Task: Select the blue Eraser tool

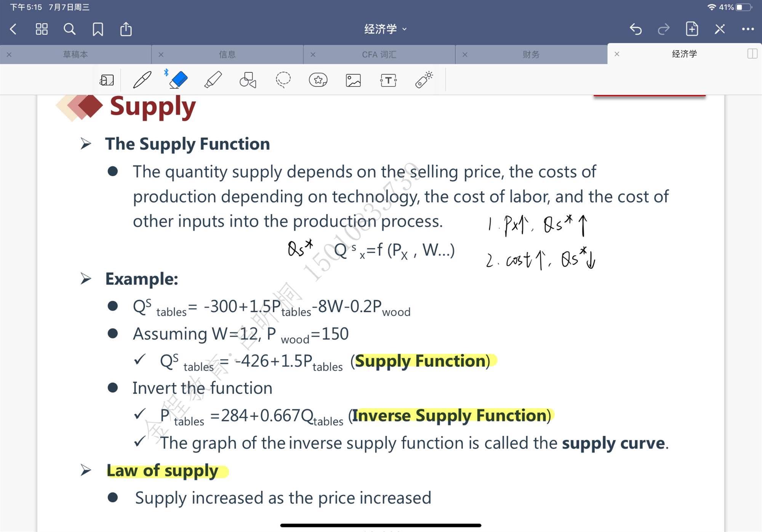Action: pos(178,80)
